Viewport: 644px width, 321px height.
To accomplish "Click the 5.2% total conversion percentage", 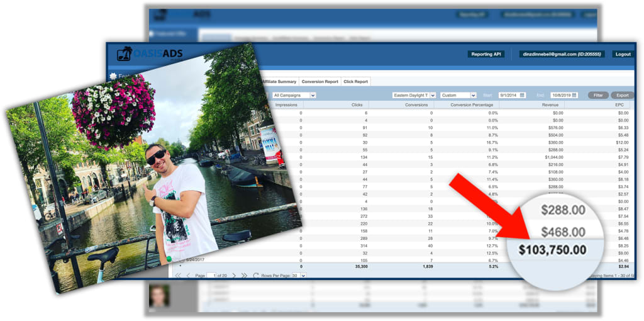I will pyautogui.click(x=494, y=267).
